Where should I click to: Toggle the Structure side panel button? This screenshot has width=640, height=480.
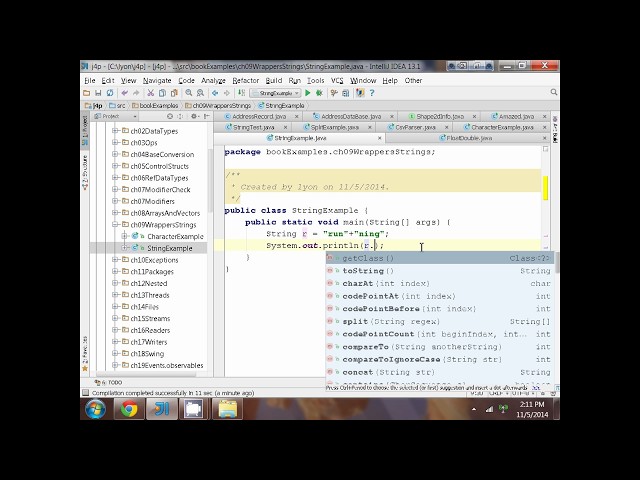tap(85, 172)
